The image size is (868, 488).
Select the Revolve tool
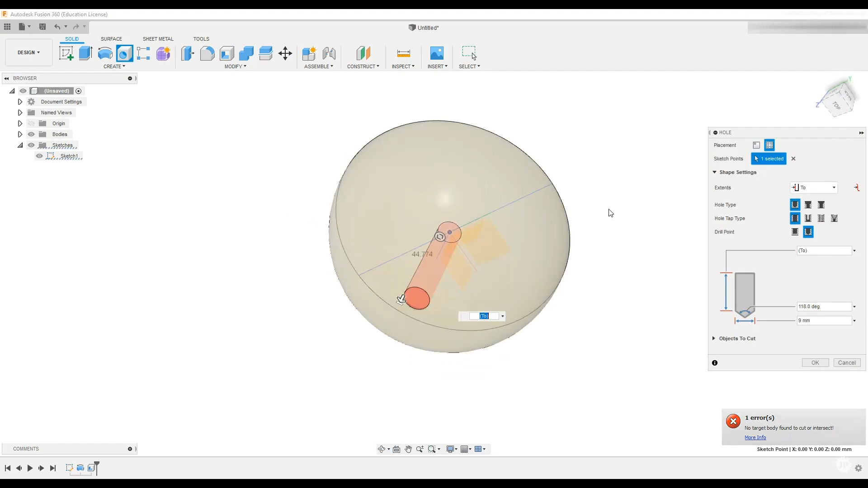tap(105, 53)
